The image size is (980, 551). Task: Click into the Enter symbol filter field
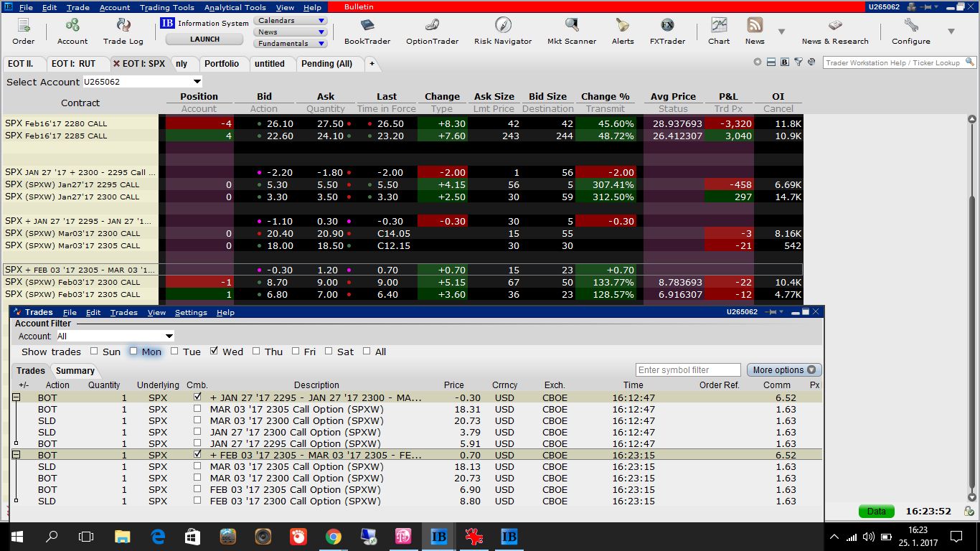[x=688, y=370]
